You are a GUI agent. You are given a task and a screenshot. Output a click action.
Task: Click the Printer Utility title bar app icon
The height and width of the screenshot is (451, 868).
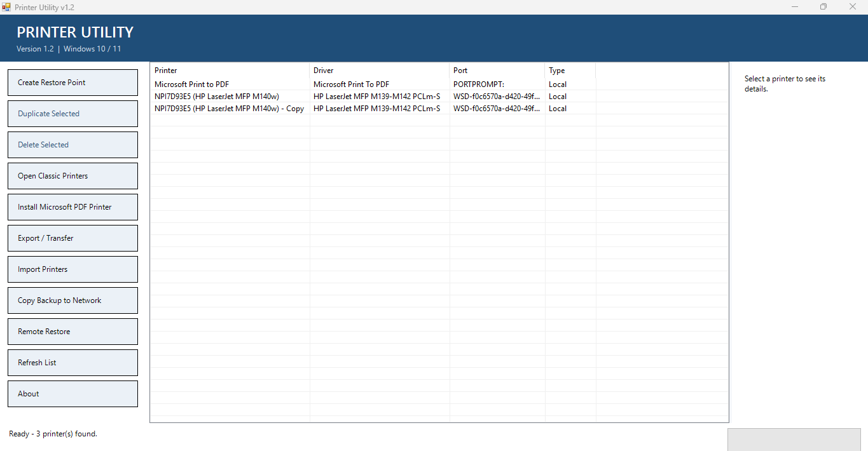6,7
